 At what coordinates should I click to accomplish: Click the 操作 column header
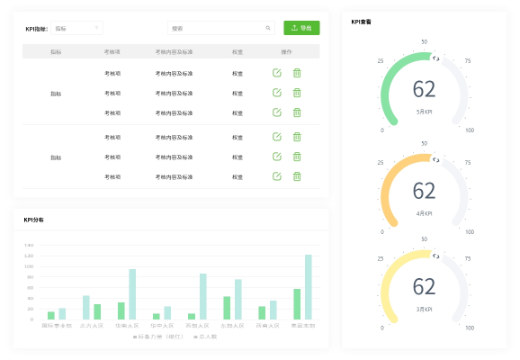[x=286, y=52]
